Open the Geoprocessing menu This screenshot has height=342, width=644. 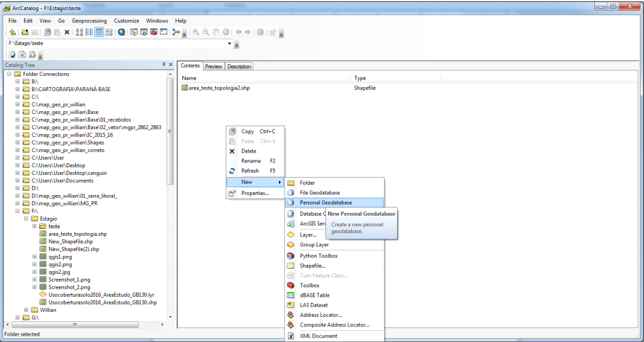(89, 21)
